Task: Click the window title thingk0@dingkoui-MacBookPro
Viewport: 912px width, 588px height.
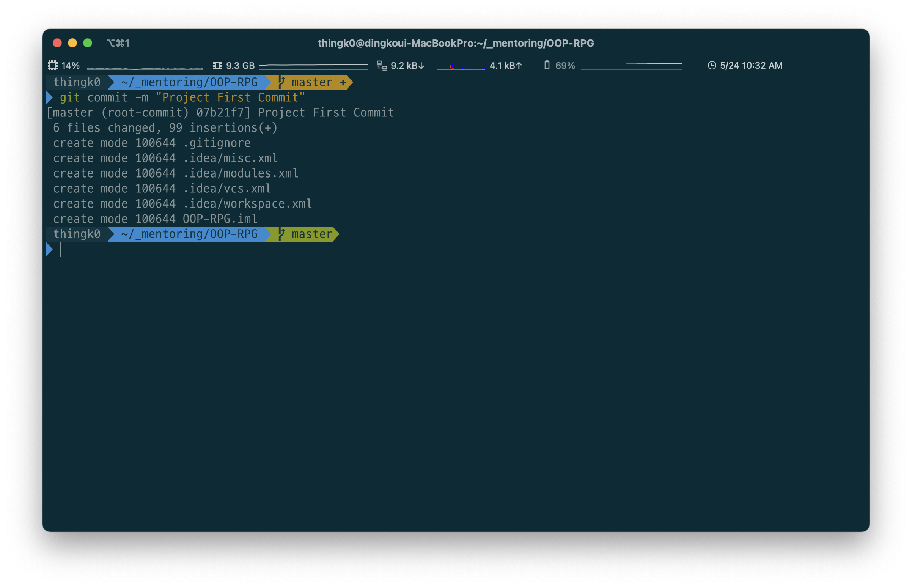Action: pos(455,43)
